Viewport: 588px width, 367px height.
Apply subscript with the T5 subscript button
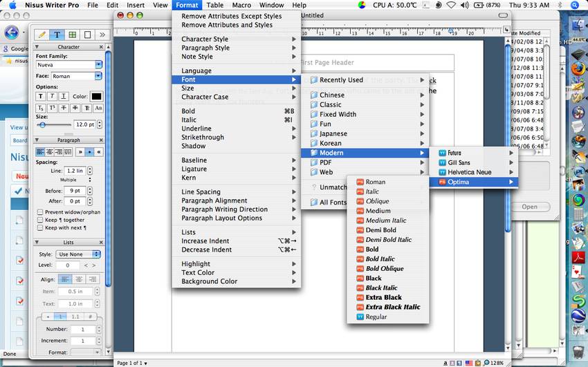[x=41, y=109]
